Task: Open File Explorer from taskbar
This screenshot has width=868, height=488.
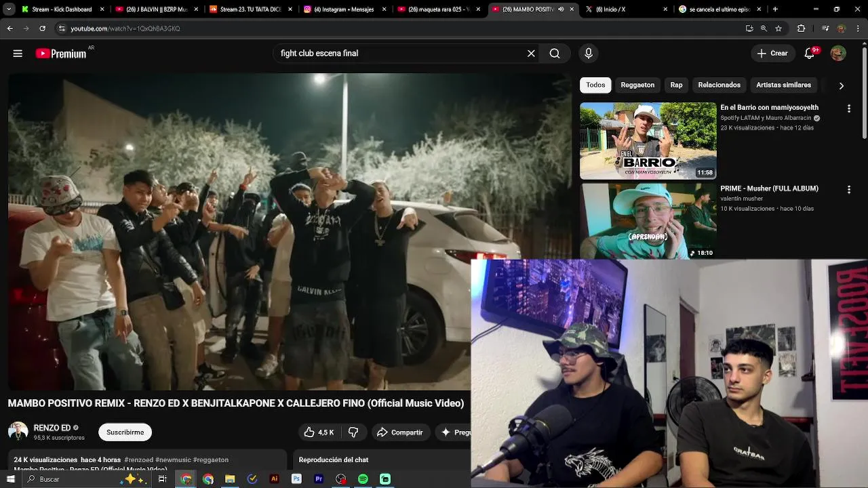Action: 230,479
